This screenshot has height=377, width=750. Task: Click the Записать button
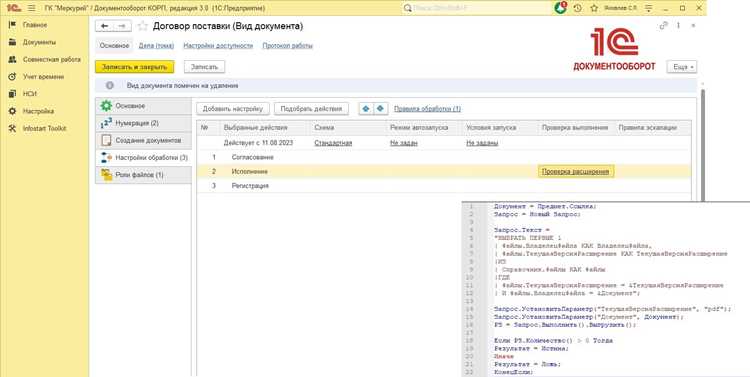click(204, 67)
